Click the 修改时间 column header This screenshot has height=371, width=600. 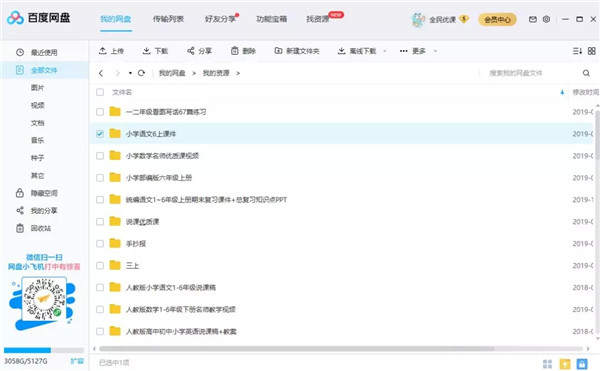[x=585, y=92]
